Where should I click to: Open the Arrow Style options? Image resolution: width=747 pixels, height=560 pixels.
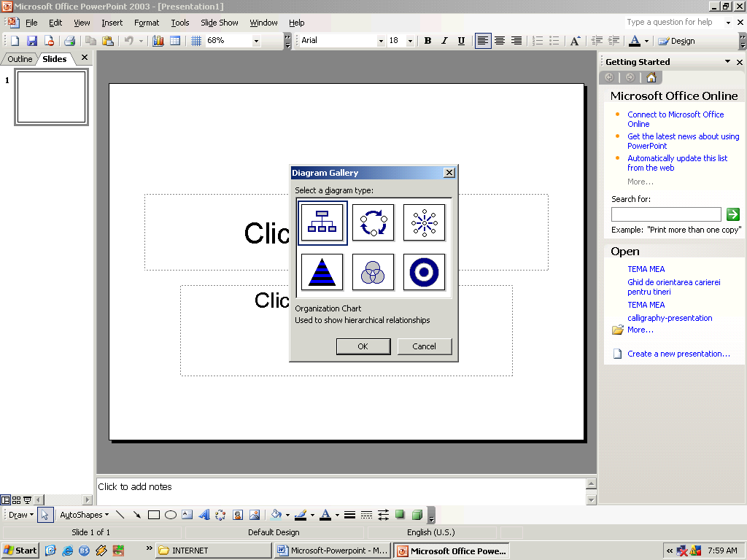383,515
